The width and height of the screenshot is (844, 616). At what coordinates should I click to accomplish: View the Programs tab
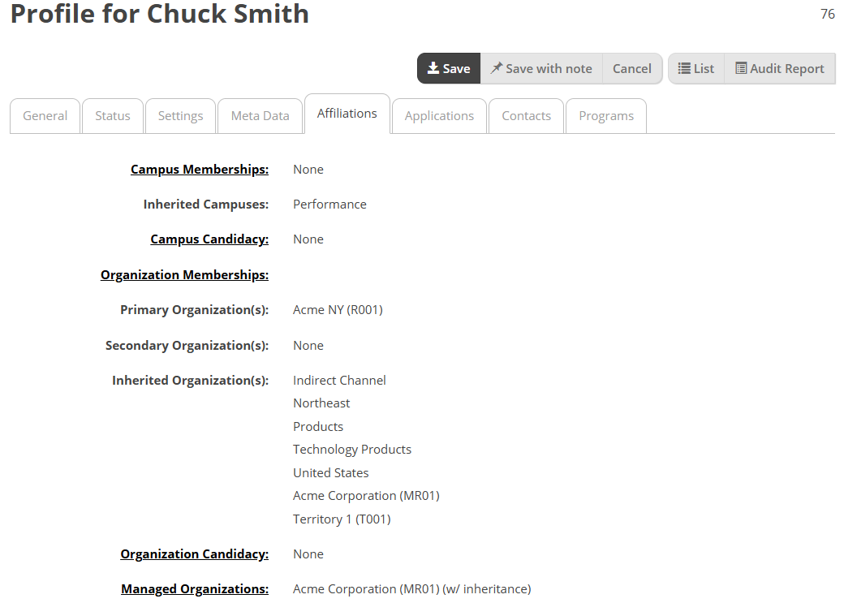606,116
